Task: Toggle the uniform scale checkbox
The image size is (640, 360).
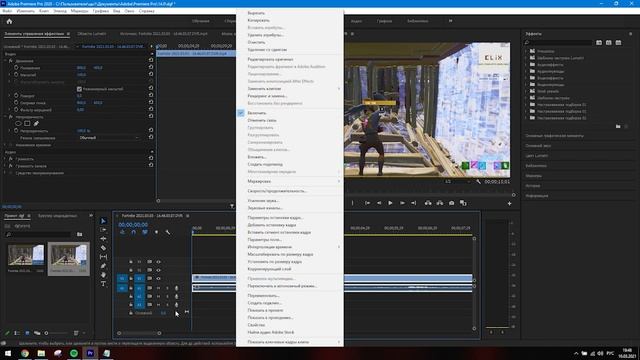Action: click(x=79, y=89)
